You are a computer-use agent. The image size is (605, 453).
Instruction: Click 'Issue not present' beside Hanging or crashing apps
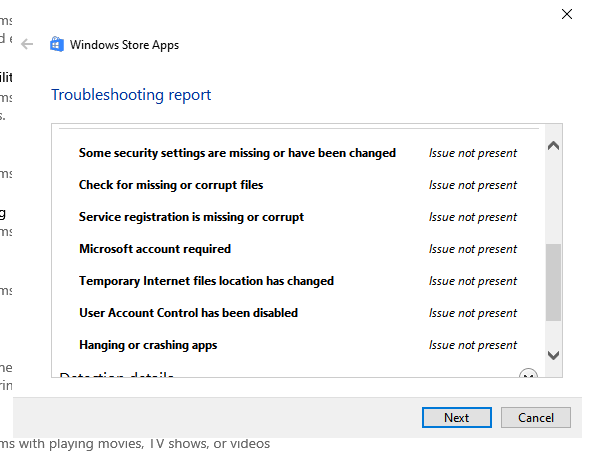[x=473, y=345]
